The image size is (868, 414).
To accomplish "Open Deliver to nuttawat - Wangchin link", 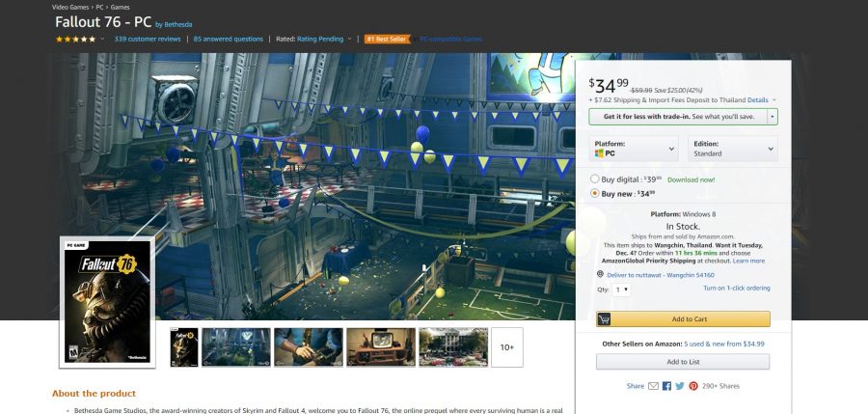I will pyautogui.click(x=661, y=275).
